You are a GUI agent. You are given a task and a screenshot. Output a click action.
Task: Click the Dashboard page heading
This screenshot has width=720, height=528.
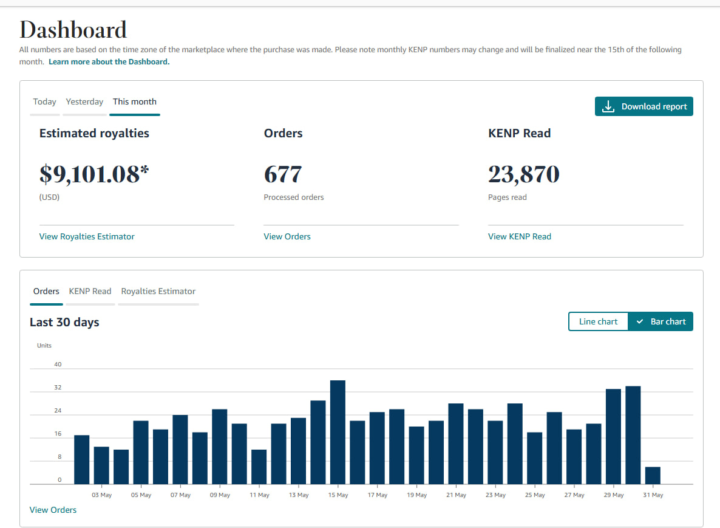[x=73, y=30]
